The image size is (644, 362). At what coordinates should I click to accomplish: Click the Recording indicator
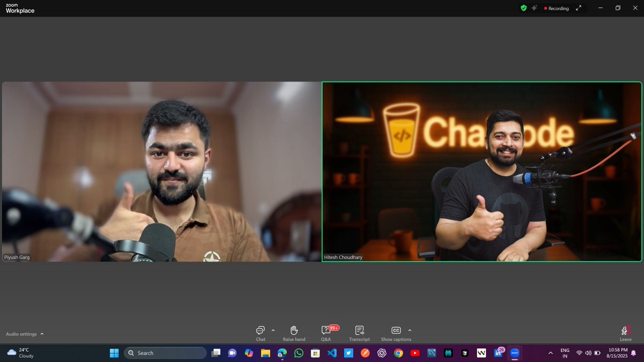[x=557, y=8]
